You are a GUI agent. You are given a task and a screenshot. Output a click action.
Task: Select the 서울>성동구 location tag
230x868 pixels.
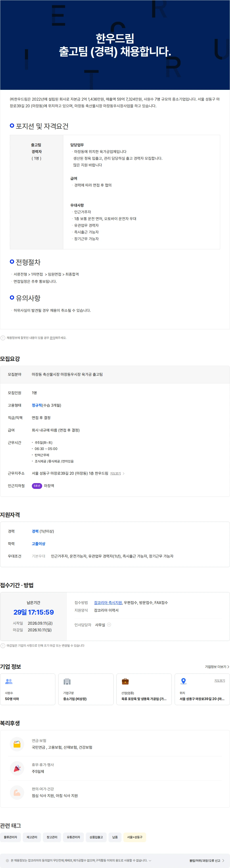pyautogui.click(x=135, y=837)
